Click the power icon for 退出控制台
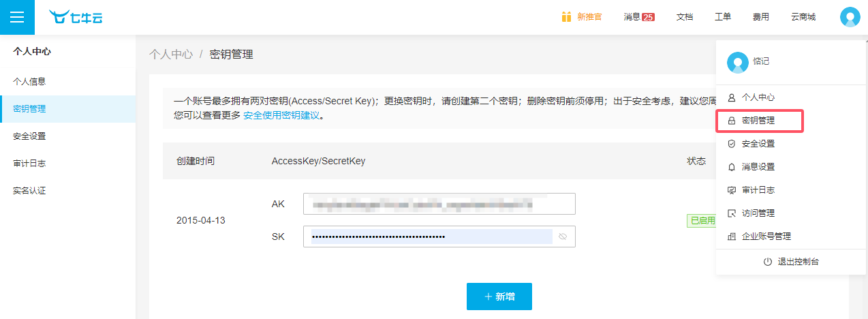Screen dimensions: 868x319 coord(768,262)
